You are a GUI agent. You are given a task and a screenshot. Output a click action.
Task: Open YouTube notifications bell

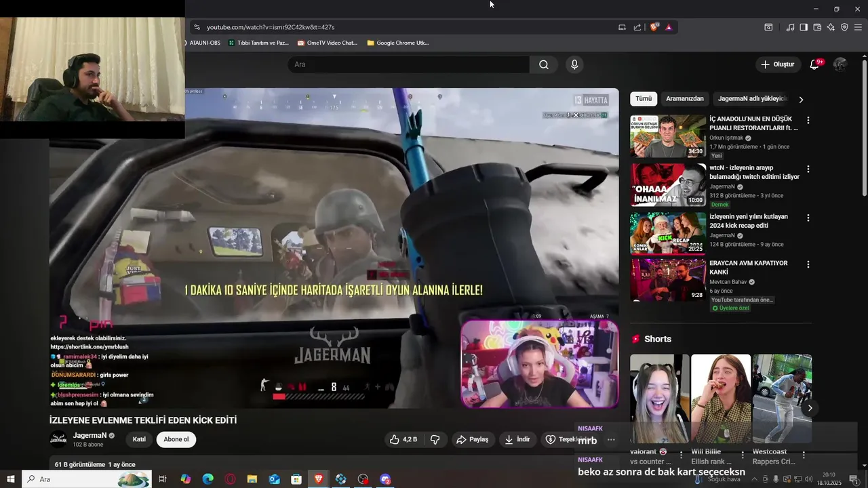click(814, 64)
